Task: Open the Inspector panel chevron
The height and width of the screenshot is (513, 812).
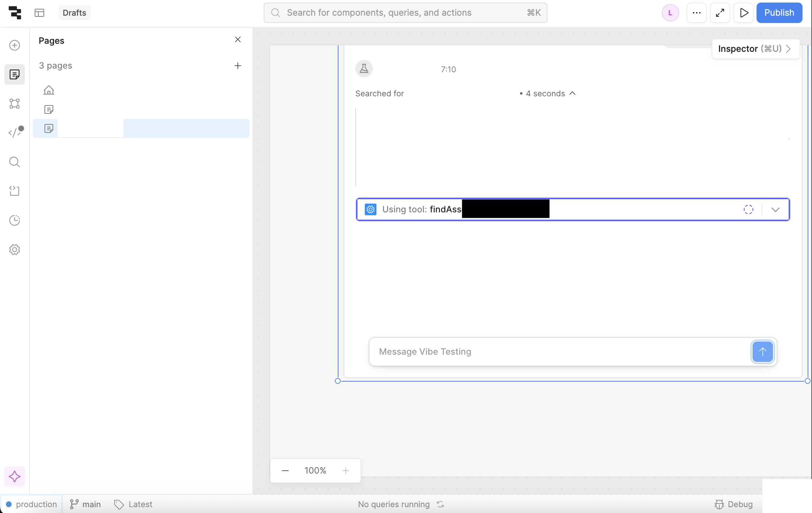Action: click(x=789, y=49)
